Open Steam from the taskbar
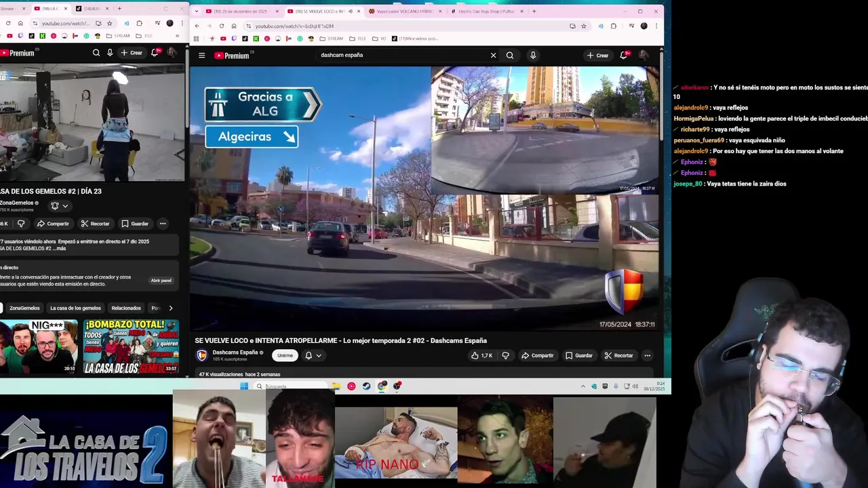Screen dimensions: 868x488 tap(366, 386)
